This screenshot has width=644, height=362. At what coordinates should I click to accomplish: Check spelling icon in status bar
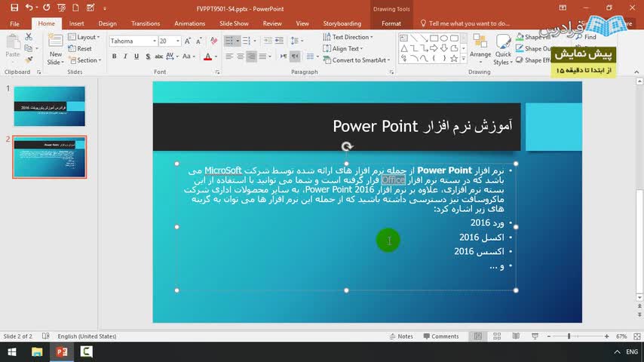click(x=45, y=336)
